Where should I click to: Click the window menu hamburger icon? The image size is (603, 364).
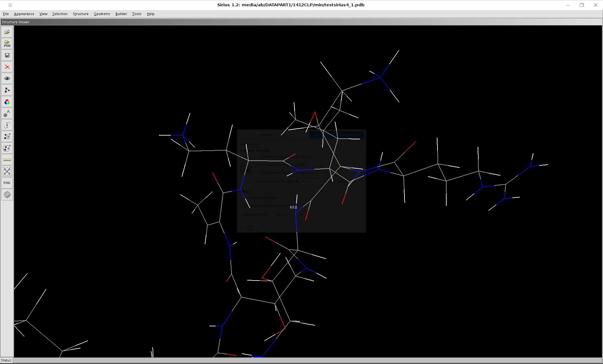(x=10, y=5)
